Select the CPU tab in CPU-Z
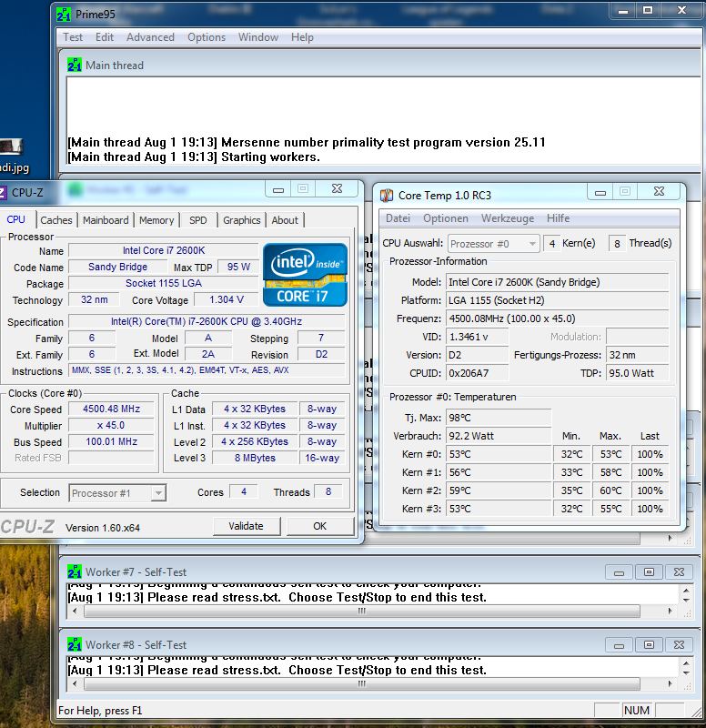706x728 pixels. pyautogui.click(x=16, y=219)
